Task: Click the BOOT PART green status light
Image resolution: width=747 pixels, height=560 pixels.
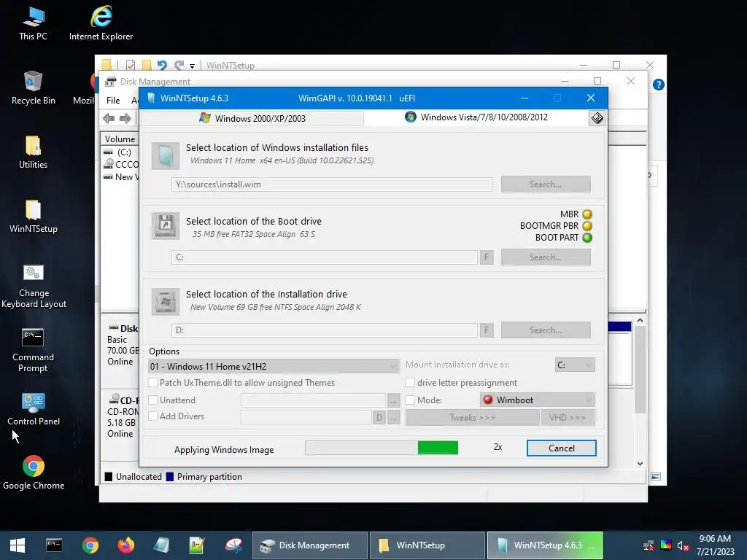Action: pos(587,238)
